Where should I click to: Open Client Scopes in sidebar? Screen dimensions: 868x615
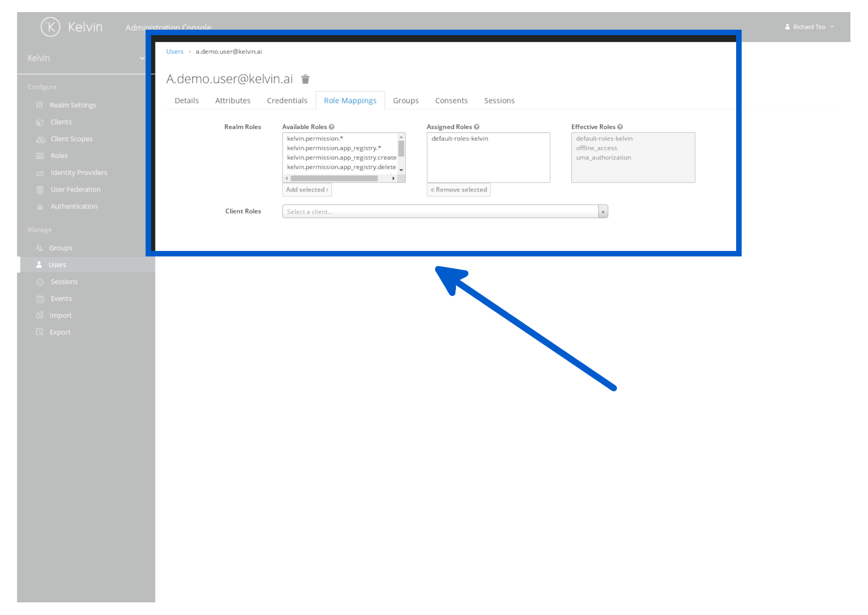click(x=71, y=139)
